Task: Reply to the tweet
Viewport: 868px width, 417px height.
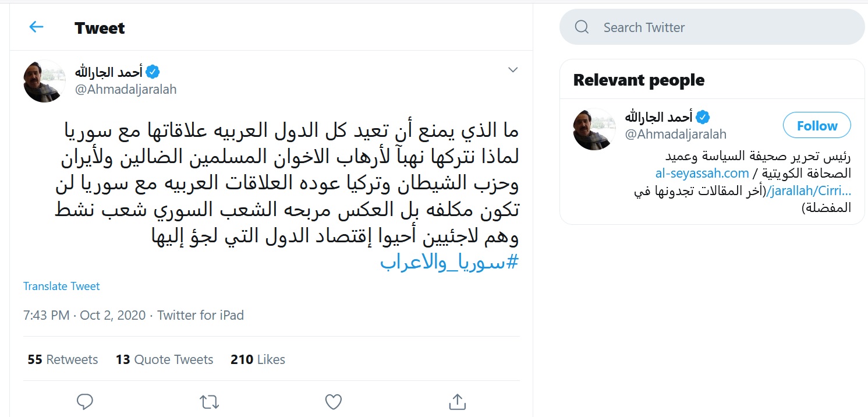Action: pos(85,401)
